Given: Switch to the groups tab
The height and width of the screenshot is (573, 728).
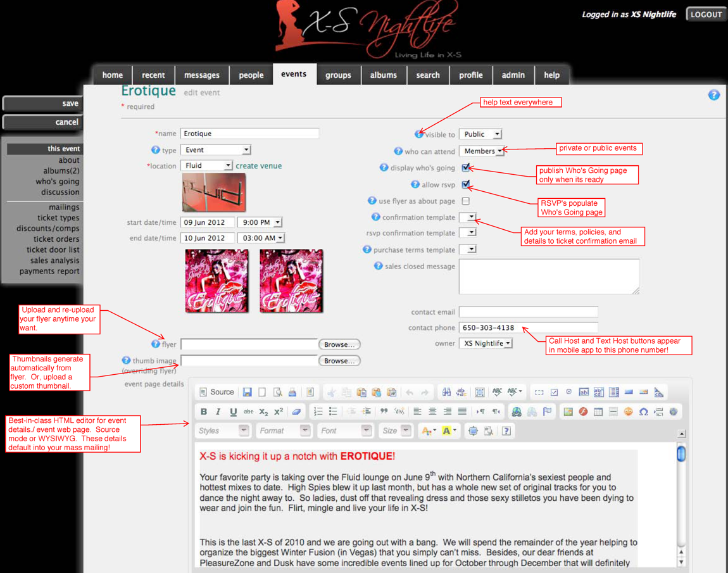Looking at the screenshot, I should coord(338,75).
